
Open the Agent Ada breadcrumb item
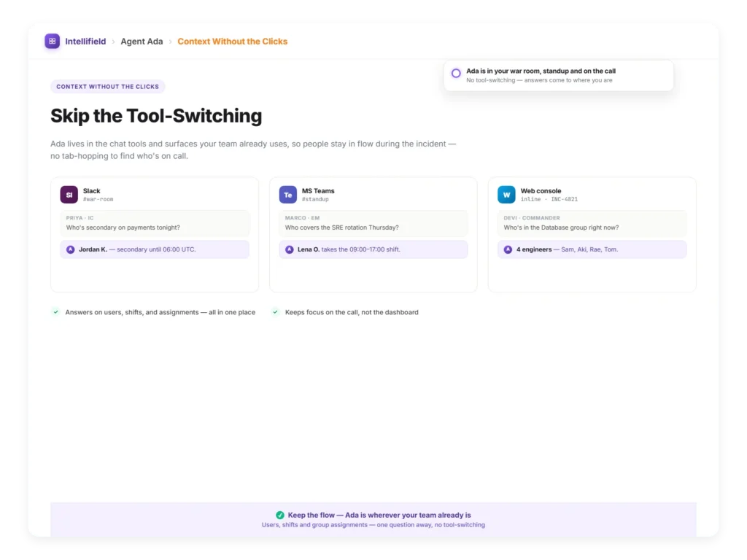tap(142, 42)
